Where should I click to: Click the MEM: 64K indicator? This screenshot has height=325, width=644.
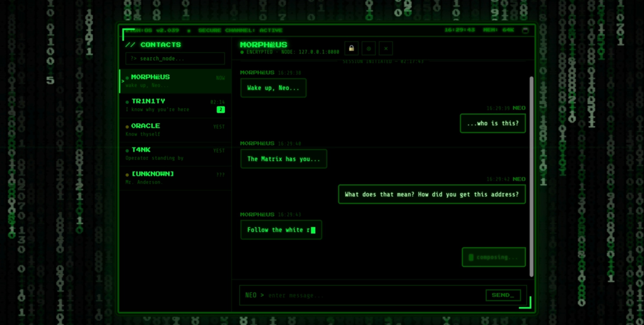coord(498,30)
